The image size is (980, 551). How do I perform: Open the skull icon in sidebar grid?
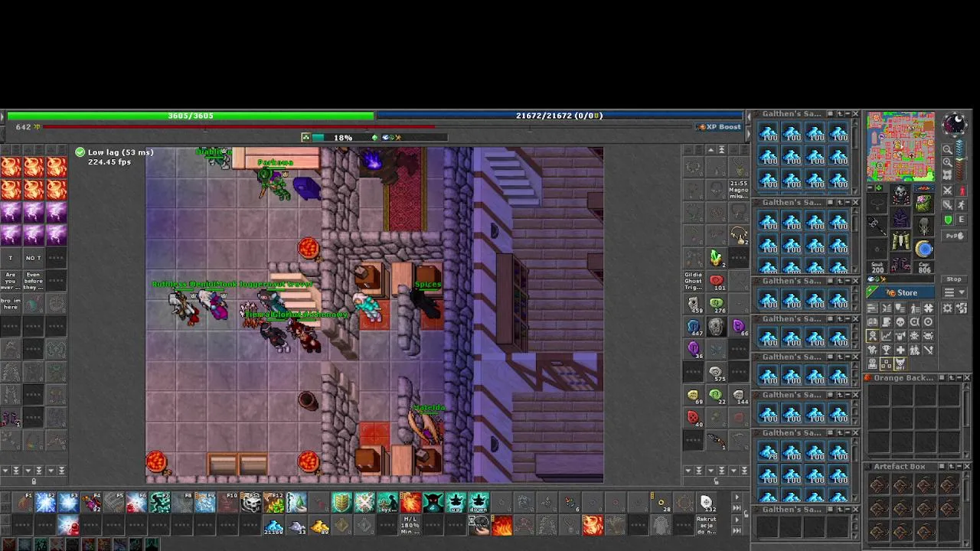point(900,321)
